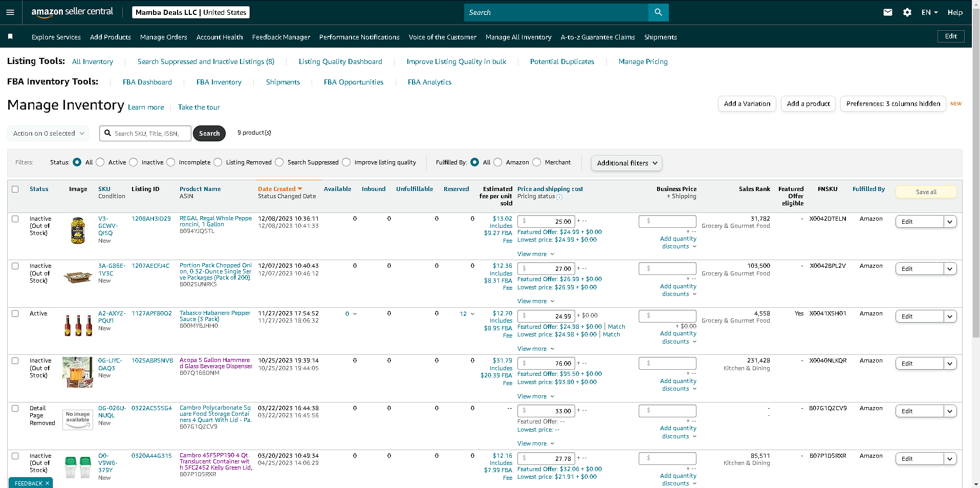This screenshot has height=488, width=980.
Task: Open Potential Duplicates link
Action: pos(562,61)
